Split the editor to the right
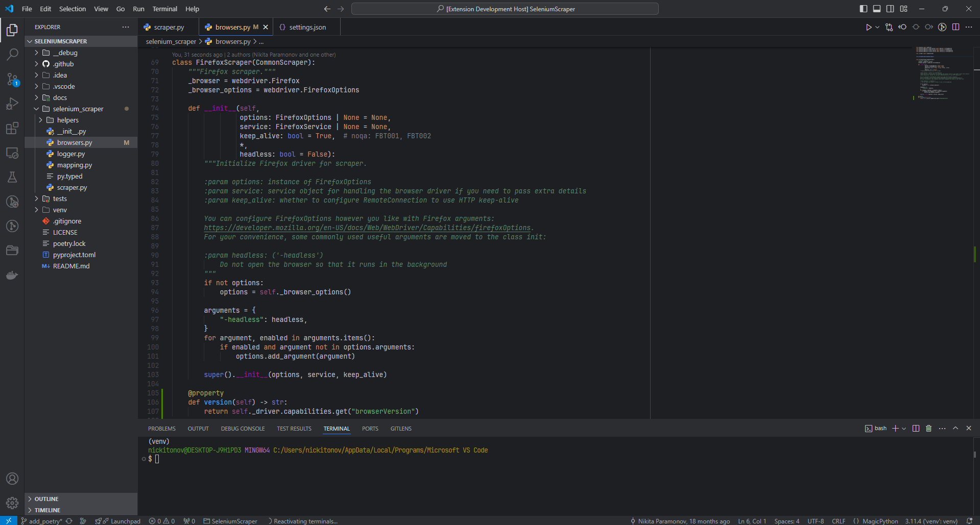This screenshot has height=525, width=980. 955,27
